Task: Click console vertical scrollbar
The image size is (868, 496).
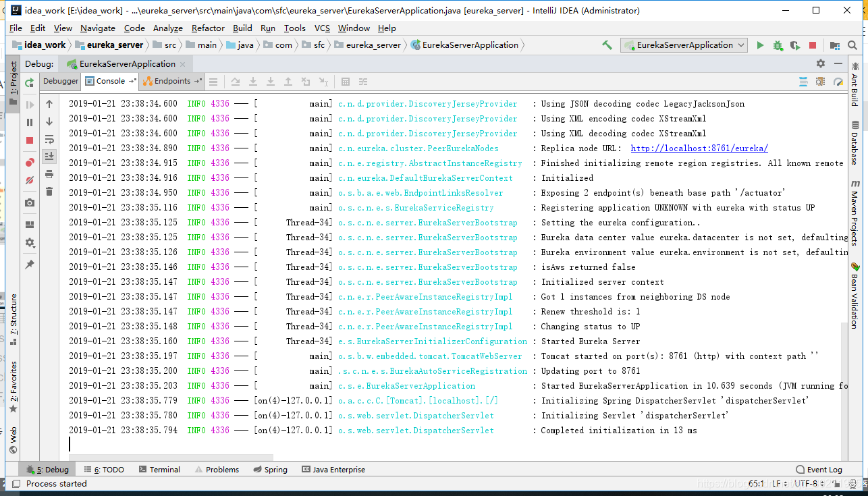Action: pos(844,391)
